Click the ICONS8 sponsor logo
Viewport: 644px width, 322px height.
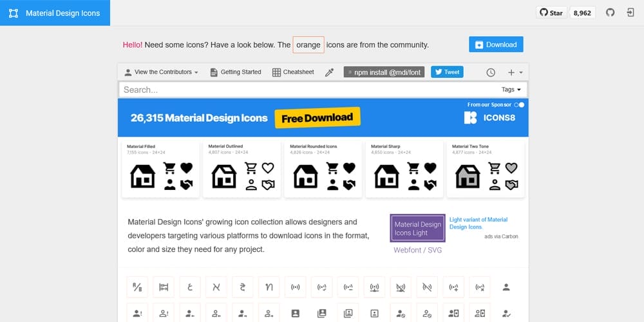489,118
